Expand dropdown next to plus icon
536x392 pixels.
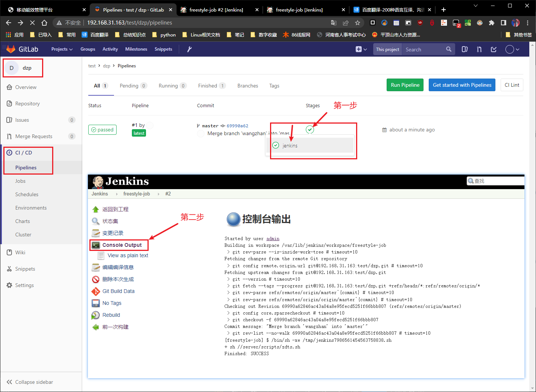click(365, 49)
